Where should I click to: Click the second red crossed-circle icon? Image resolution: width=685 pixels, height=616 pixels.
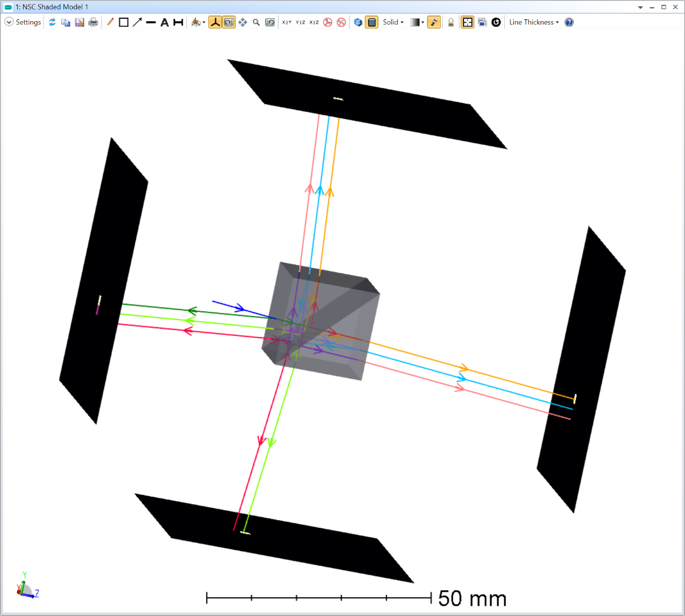tap(341, 22)
